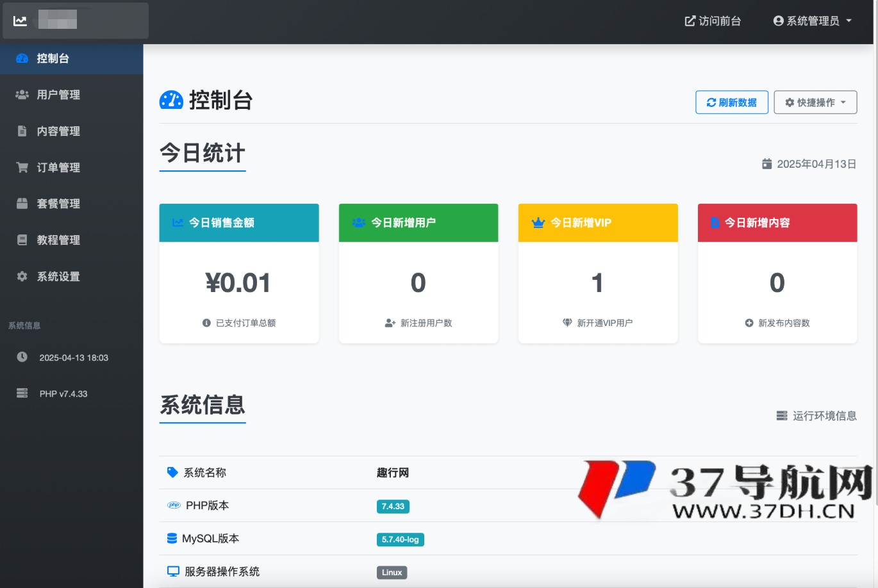
Task: Open 套餐管理 from the sidebar
Action: click(62, 203)
